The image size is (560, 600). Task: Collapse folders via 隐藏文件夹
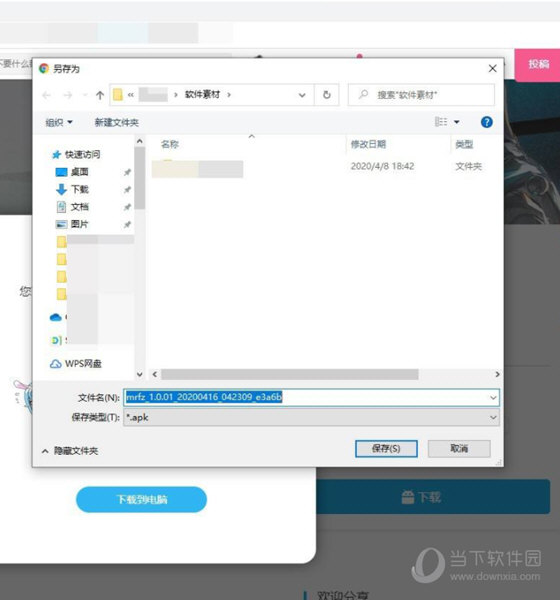(x=70, y=451)
